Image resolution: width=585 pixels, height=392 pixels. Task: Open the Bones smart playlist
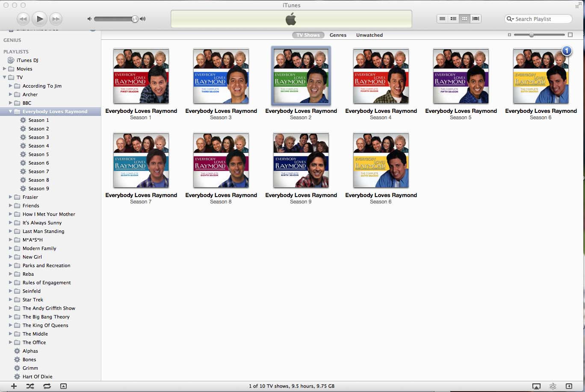(29, 360)
